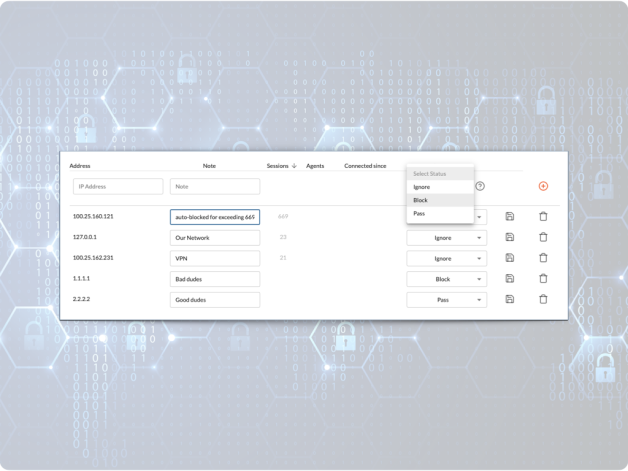
Task: Delete the VPN entry with trash icon
Action: tap(543, 258)
